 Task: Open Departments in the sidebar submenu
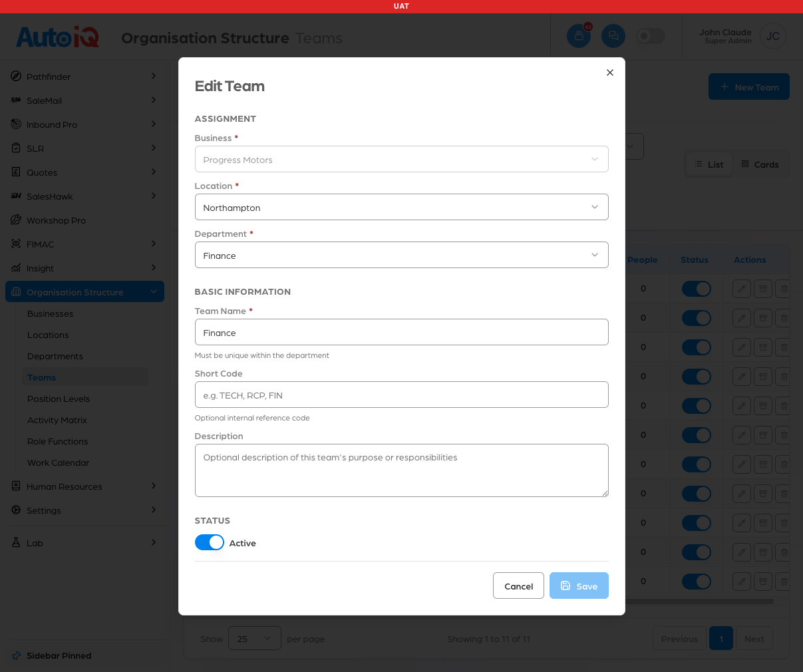55,356
